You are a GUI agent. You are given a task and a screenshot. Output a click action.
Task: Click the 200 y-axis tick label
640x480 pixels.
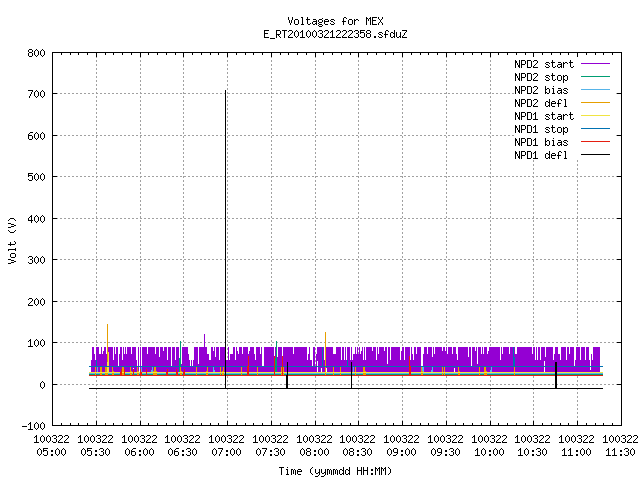coord(36,302)
